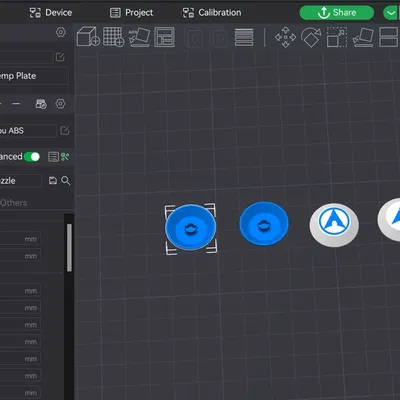The image size is (400, 400).
Task: Select the blue disc with selection brackets
Action: (x=191, y=228)
